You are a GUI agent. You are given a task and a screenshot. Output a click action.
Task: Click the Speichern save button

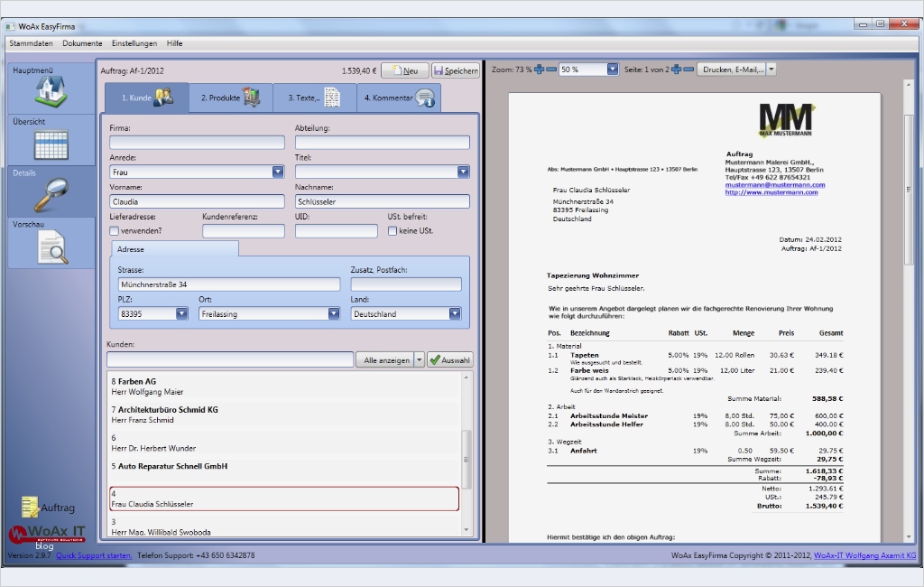coord(455,70)
